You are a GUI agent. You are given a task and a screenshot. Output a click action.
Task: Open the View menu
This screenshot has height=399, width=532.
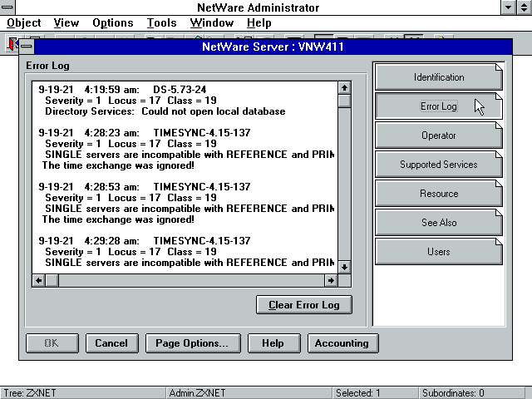tap(66, 23)
